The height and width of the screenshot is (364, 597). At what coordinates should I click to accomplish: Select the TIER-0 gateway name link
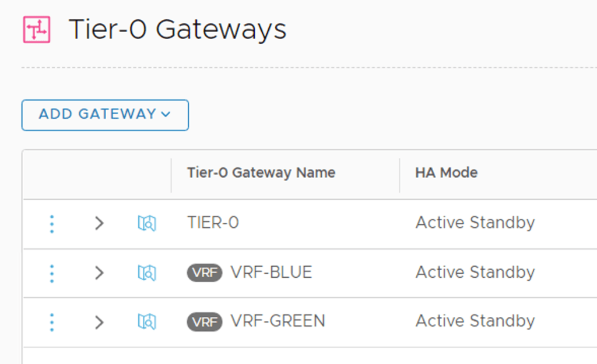click(x=212, y=223)
